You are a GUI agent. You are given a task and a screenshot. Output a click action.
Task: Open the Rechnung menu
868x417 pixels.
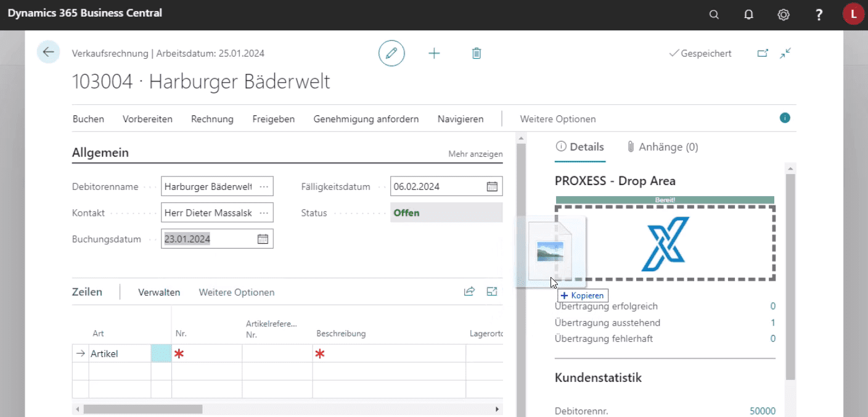click(212, 119)
